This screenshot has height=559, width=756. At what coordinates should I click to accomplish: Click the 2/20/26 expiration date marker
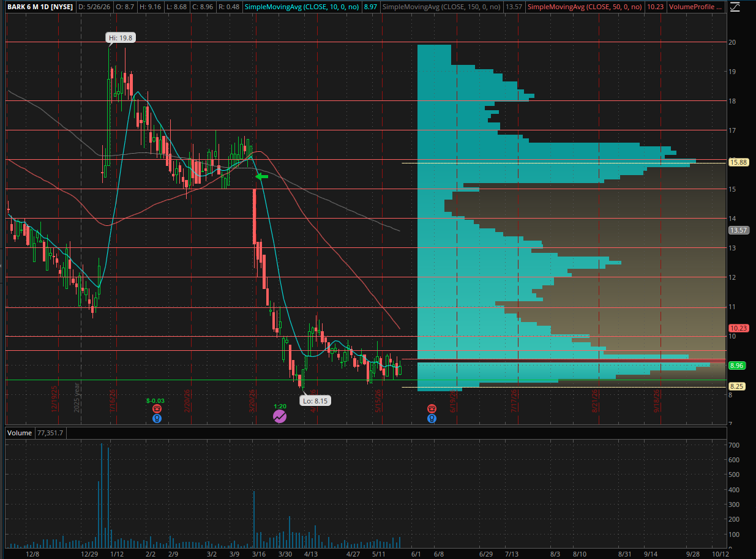click(x=188, y=400)
